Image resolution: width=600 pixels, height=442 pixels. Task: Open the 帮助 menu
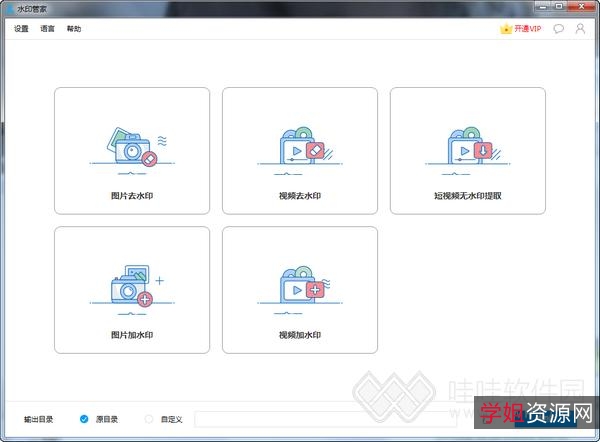tap(74, 29)
